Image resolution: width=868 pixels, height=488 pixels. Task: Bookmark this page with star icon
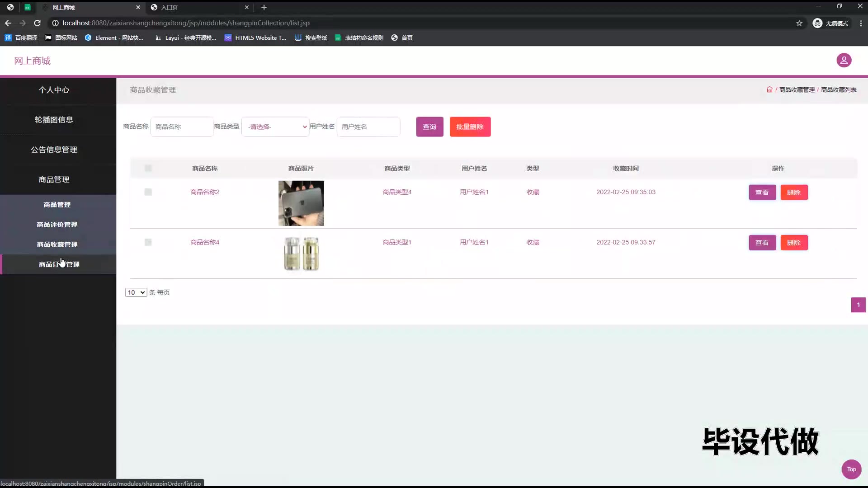point(799,23)
